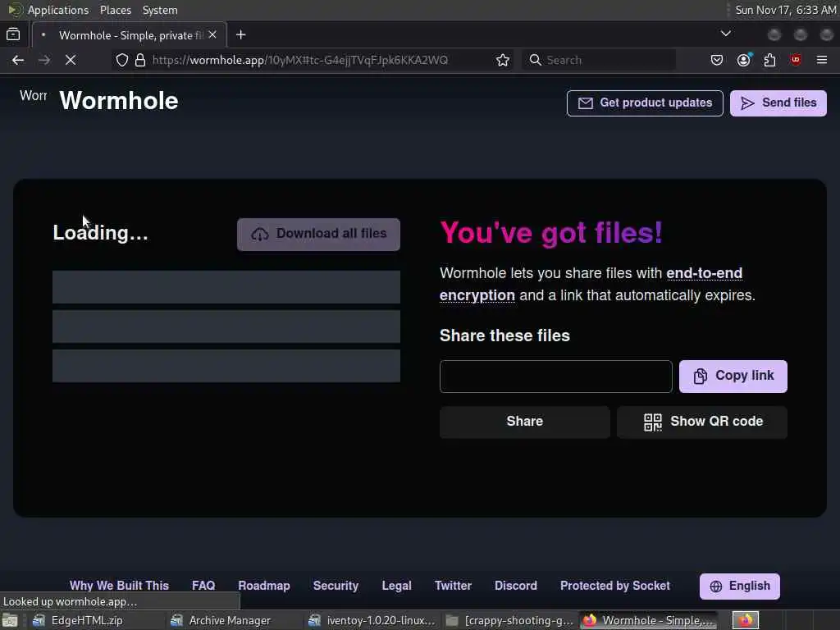Click the tracking protection shield icon

[122, 60]
